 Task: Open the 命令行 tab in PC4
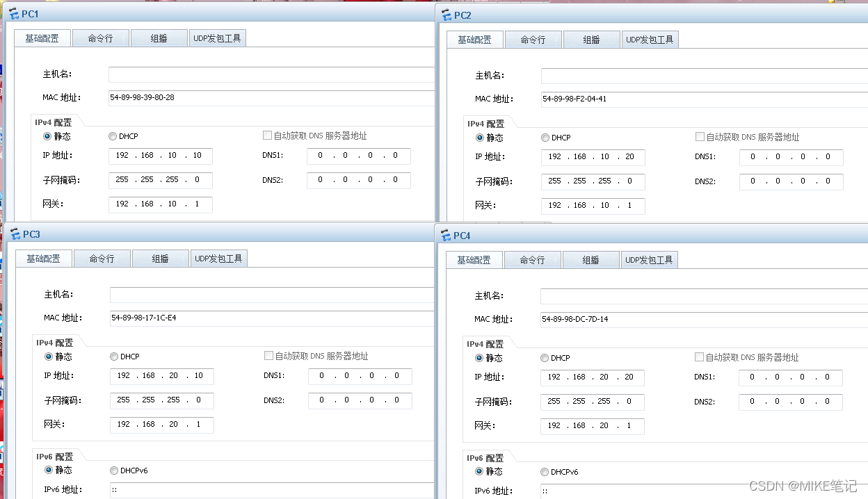tap(532, 260)
